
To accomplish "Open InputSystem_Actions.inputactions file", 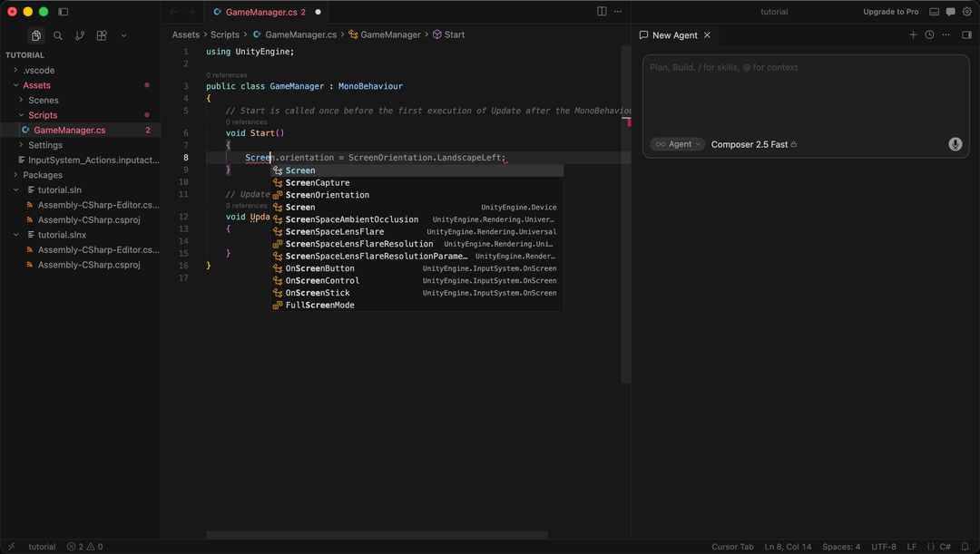I will pos(80,160).
